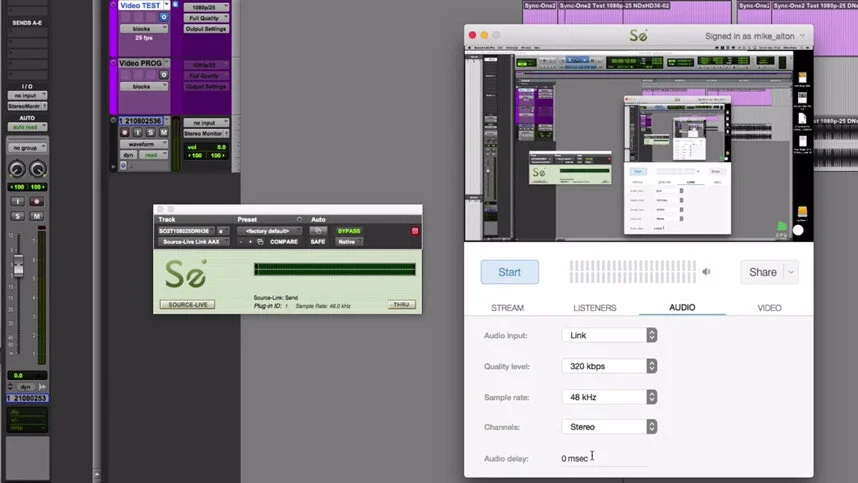This screenshot has height=483, width=858.
Task: Toggle plug-in SAFE automation button
Action: click(318, 242)
